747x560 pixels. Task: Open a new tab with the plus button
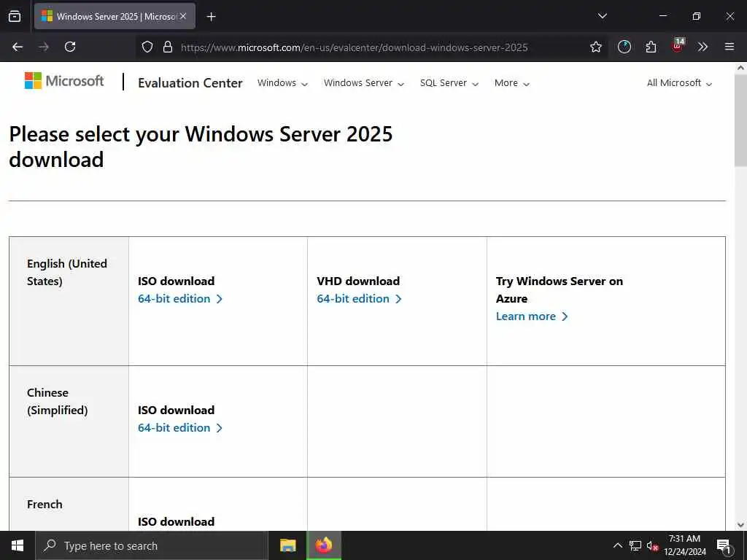[211, 17]
